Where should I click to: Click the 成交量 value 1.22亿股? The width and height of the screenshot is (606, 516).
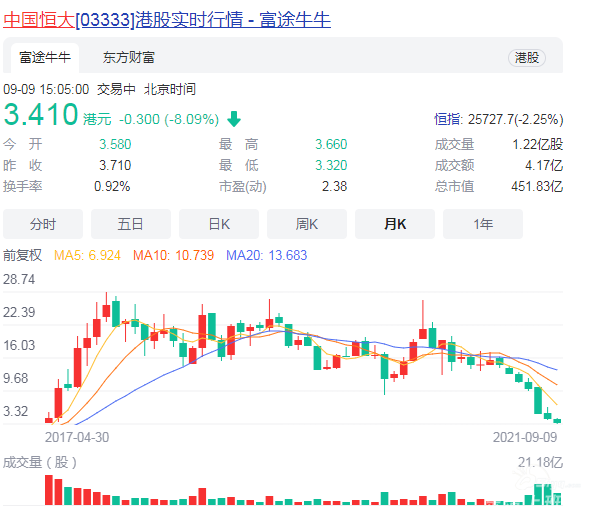point(538,144)
